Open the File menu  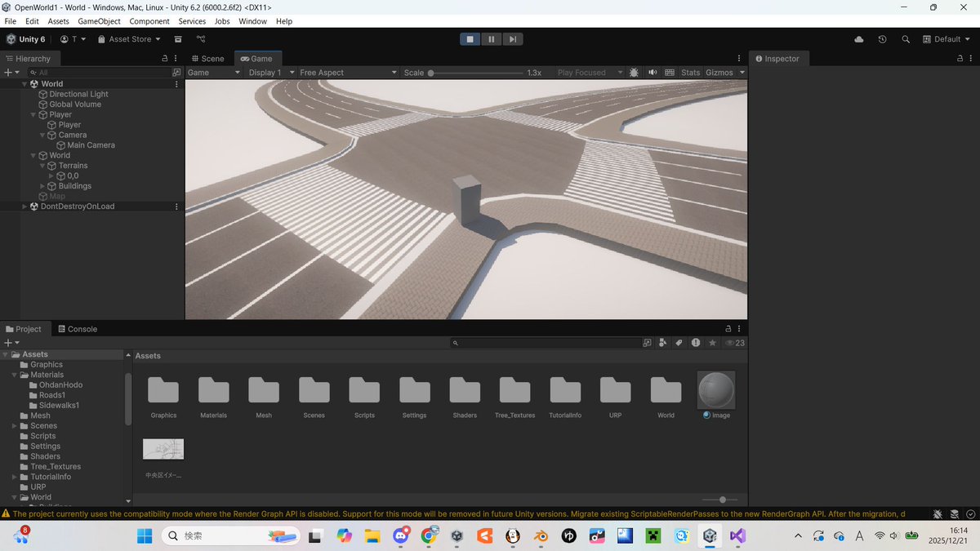click(11, 21)
